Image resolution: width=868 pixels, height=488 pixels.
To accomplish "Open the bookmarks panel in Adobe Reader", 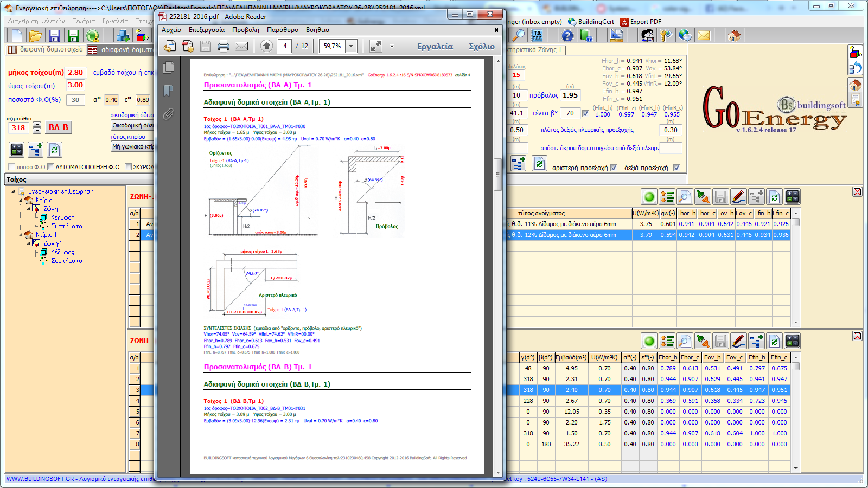I will pyautogui.click(x=168, y=90).
